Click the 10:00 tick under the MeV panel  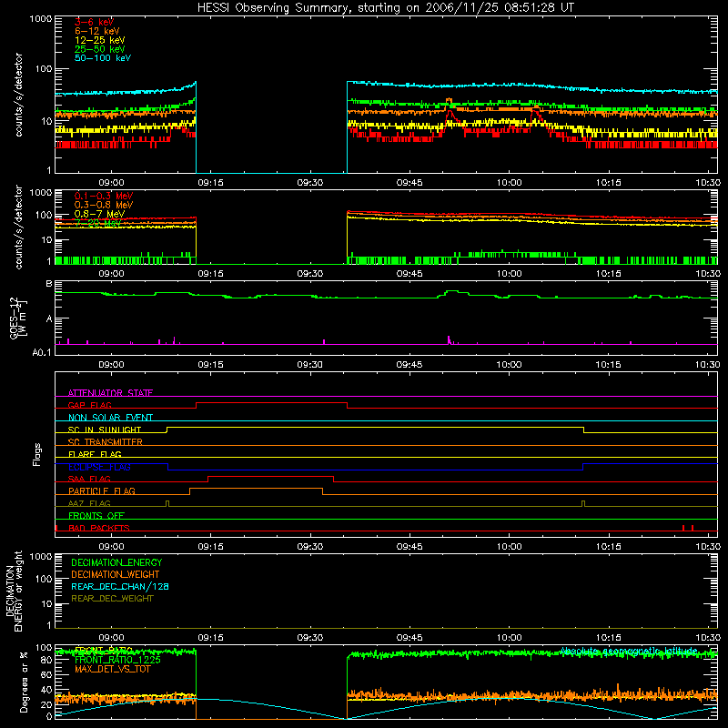click(x=510, y=274)
